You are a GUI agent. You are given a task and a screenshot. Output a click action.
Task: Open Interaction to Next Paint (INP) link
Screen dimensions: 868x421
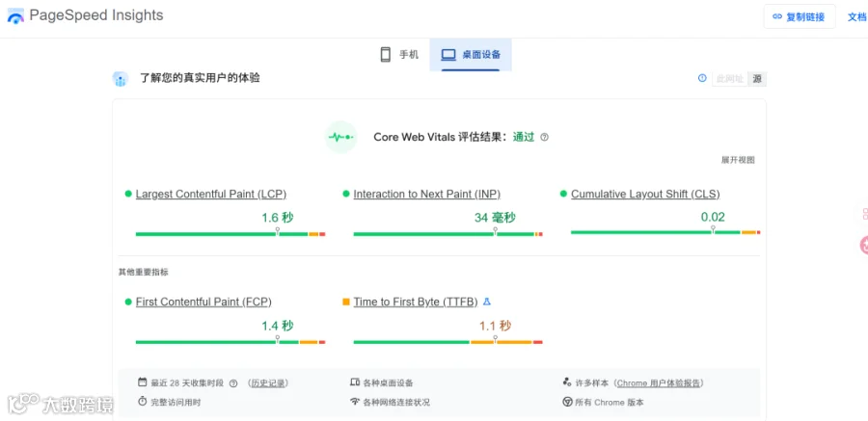pos(427,195)
